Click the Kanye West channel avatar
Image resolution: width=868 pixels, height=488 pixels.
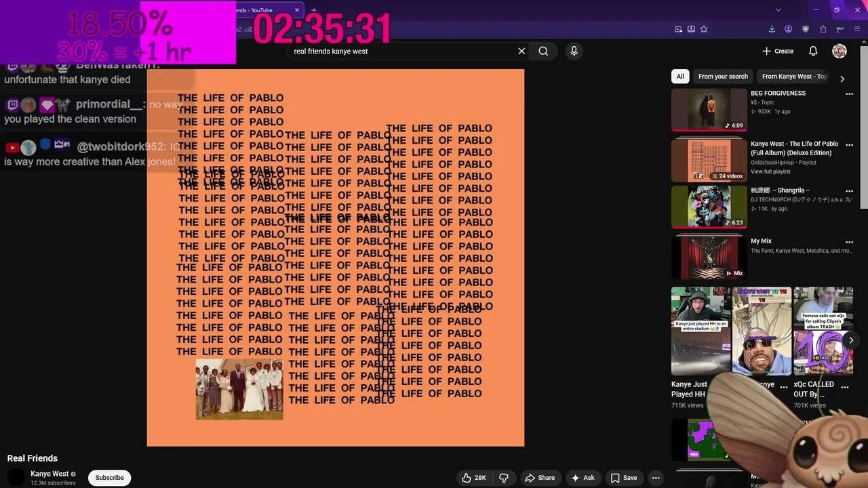[16, 478]
